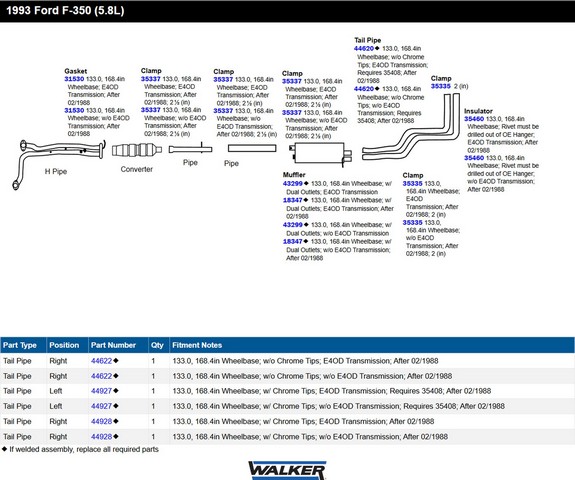Open part 44622 in the E4OD Transmission row
The image size is (575, 480).
[x=102, y=361]
